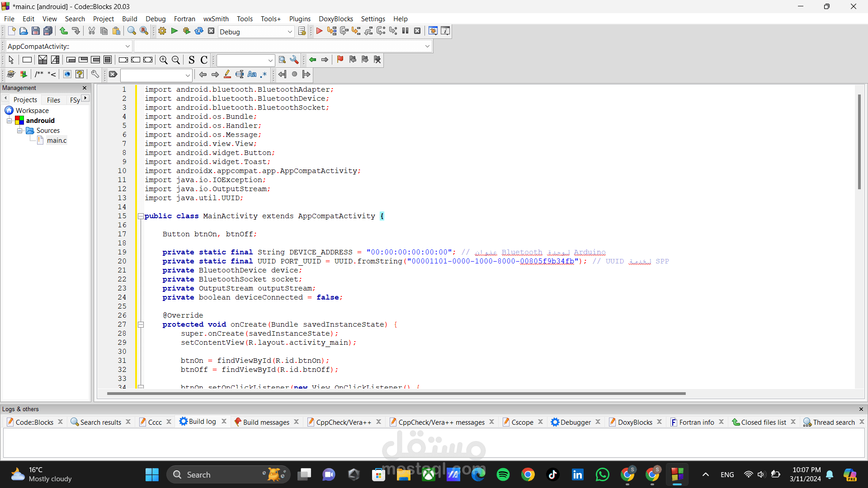The width and height of the screenshot is (868, 488).
Task: Start debugger with red Debug/Continue arrow
Action: tap(319, 31)
